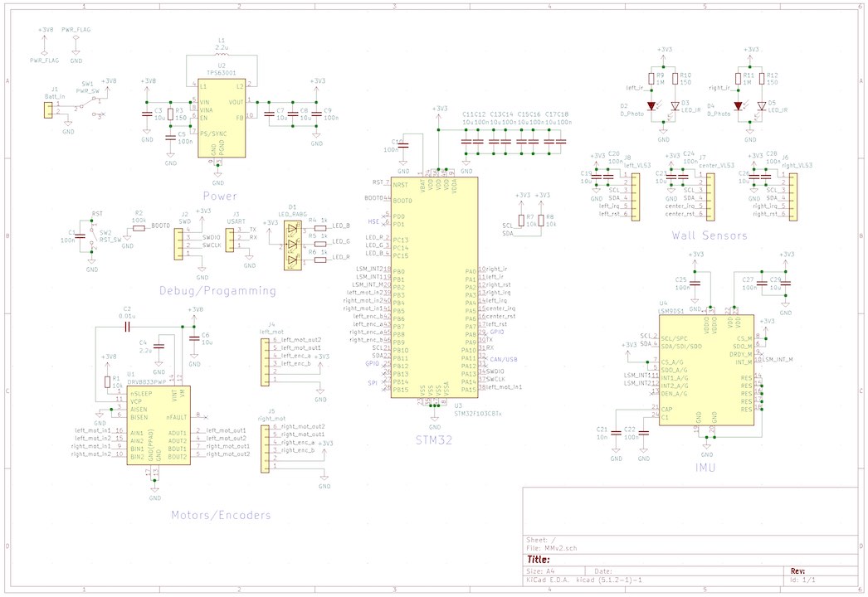The height and width of the screenshot is (597, 868).
Task: Select the "Debug/Progamming" text label
Action: tap(217, 291)
